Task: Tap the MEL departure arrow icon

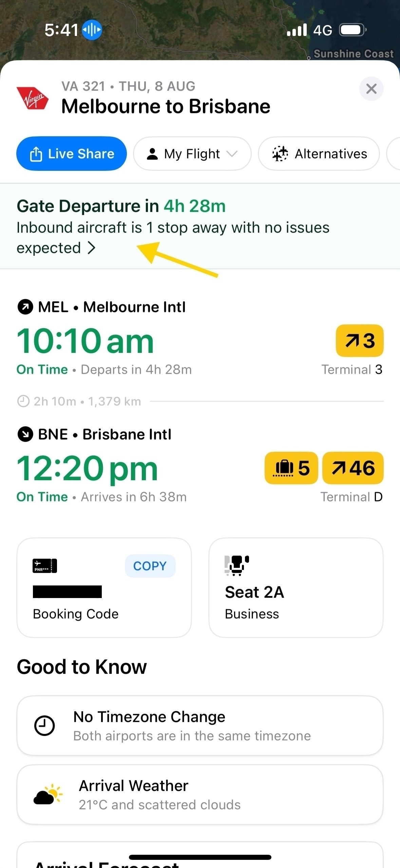Action: coord(25,307)
